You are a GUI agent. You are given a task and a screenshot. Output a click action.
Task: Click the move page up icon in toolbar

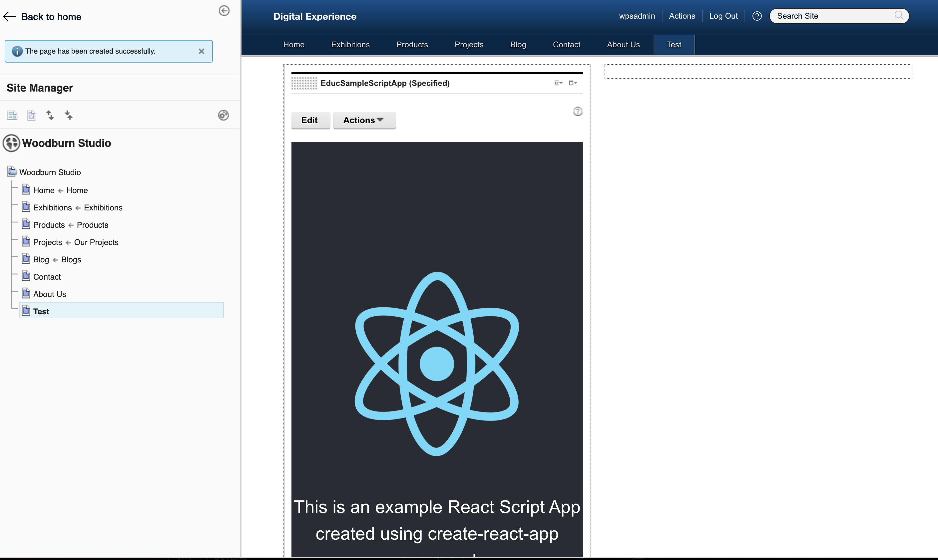(x=50, y=115)
